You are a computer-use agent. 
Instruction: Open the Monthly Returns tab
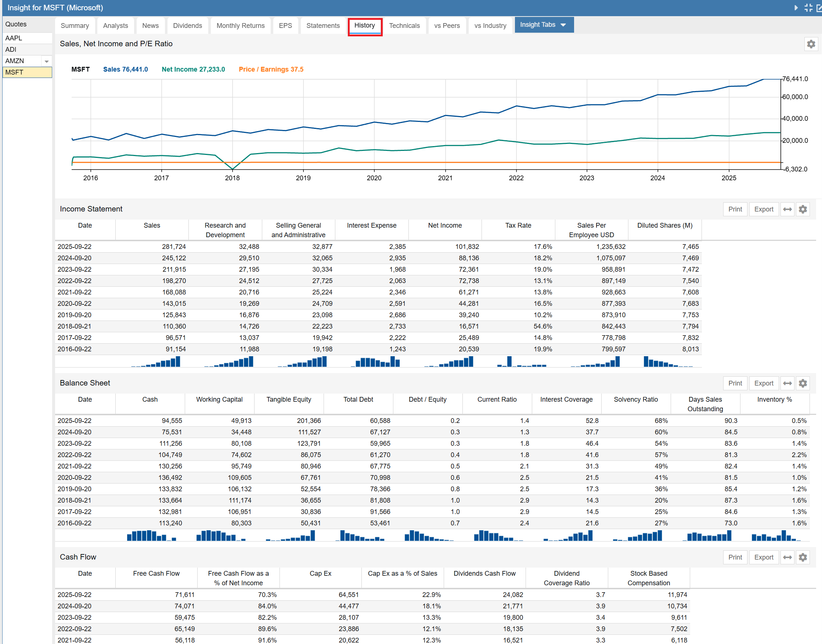click(240, 26)
